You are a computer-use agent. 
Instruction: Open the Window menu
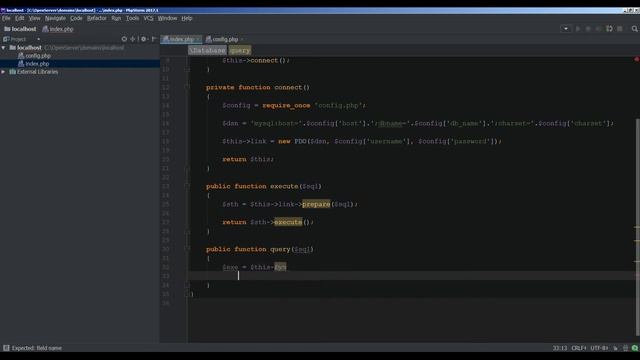coord(167,18)
